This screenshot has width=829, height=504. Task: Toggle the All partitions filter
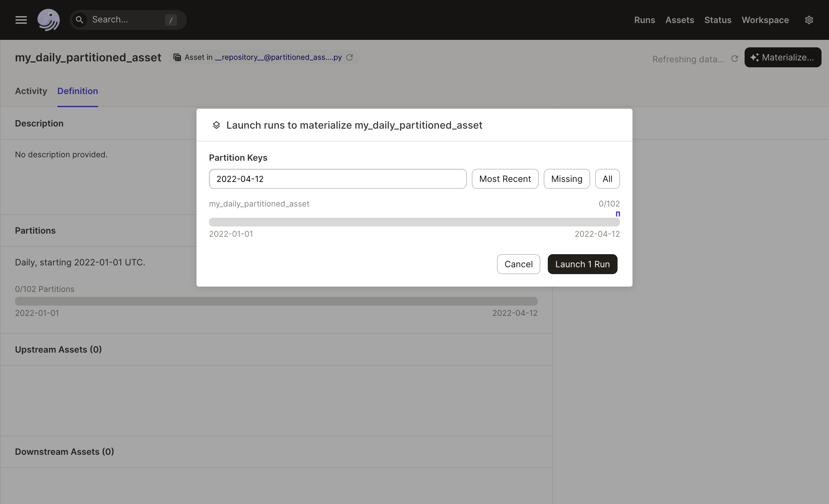tap(607, 179)
